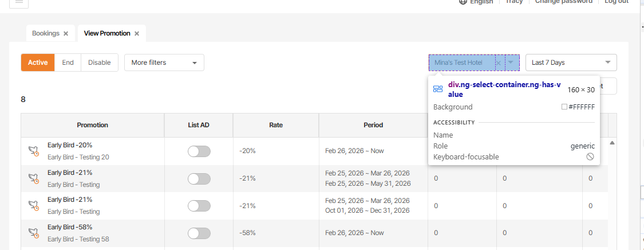Viewport: 644px width, 250px height.
Task: Click the Early Bird -58% promotion bird icon
Action: 33,233
